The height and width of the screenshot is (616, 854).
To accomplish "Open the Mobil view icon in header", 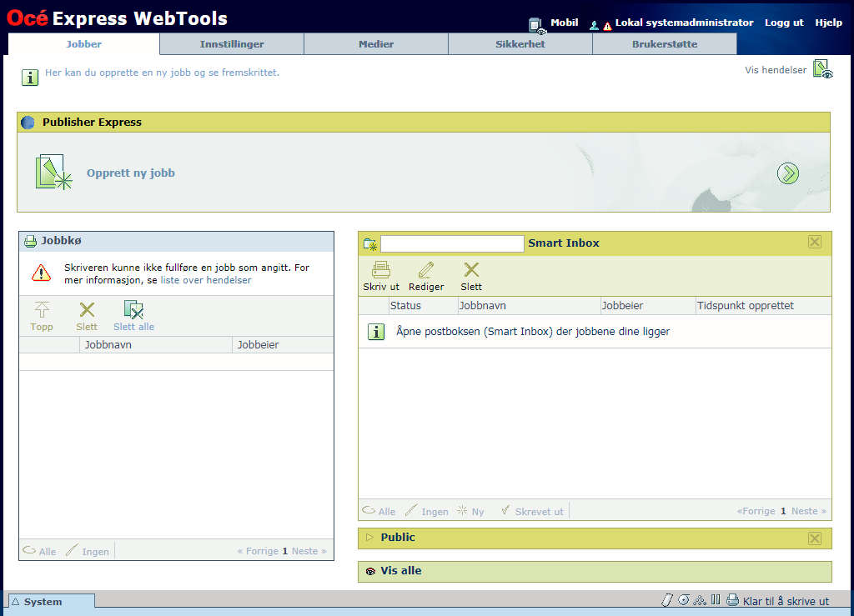I will [537, 25].
